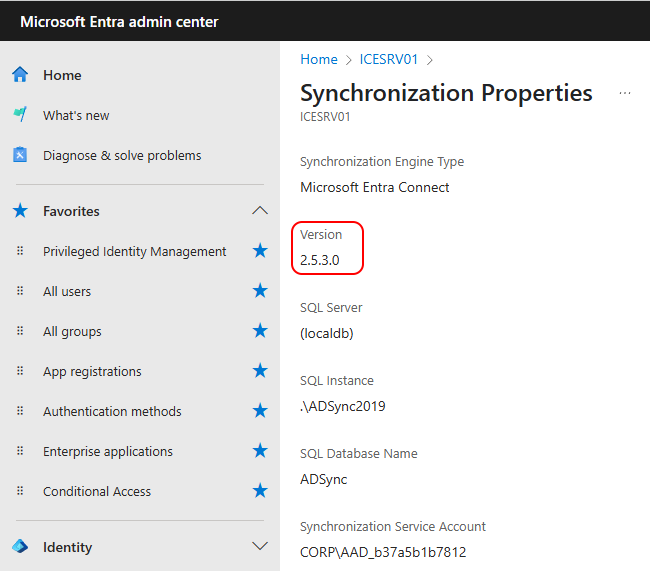Select the Microsoft Entra Connect value
Screen dimensions: 650x571
[375, 187]
